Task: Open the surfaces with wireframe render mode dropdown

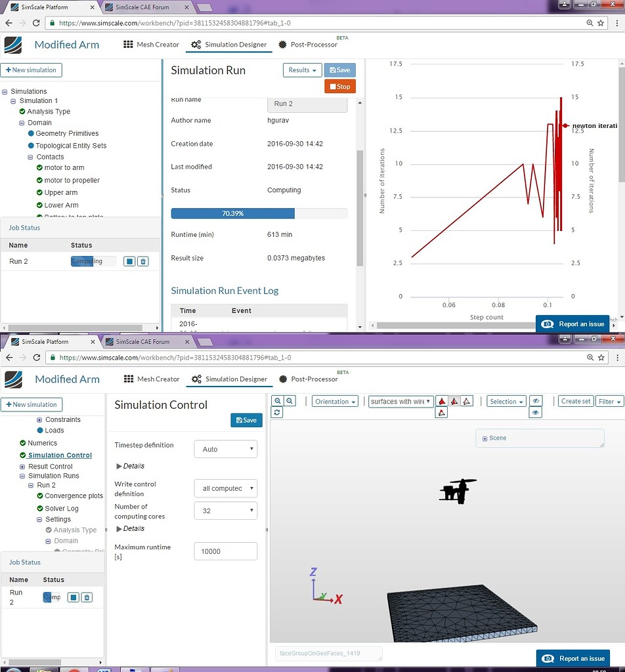Action: click(400, 401)
